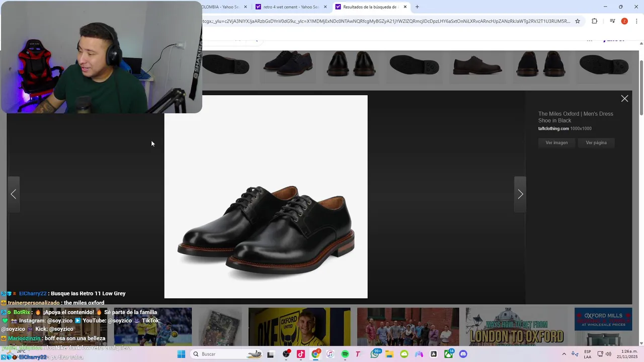
Task: Open the group photo result thumbnail
Action: click(x=408, y=327)
